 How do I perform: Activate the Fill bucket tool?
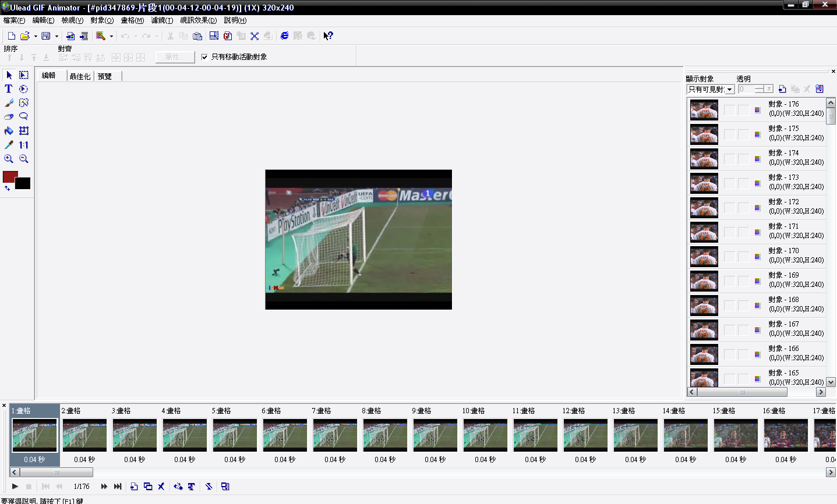click(9, 131)
